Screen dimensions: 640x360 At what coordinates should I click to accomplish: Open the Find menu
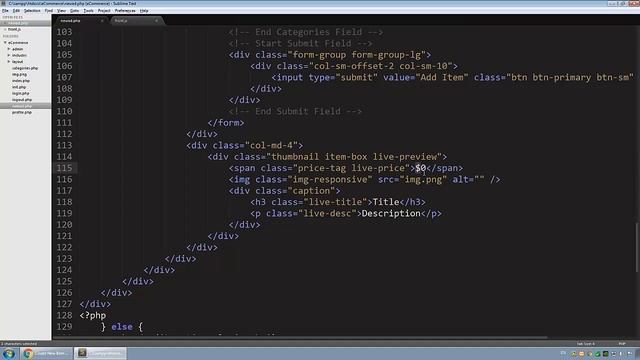[x=49, y=11]
